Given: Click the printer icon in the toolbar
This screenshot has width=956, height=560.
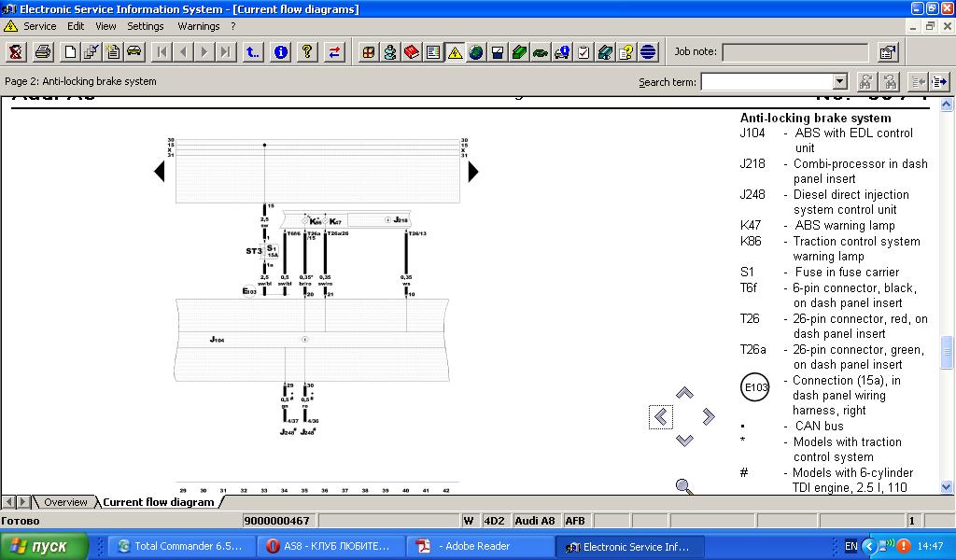Looking at the screenshot, I should coord(43,52).
